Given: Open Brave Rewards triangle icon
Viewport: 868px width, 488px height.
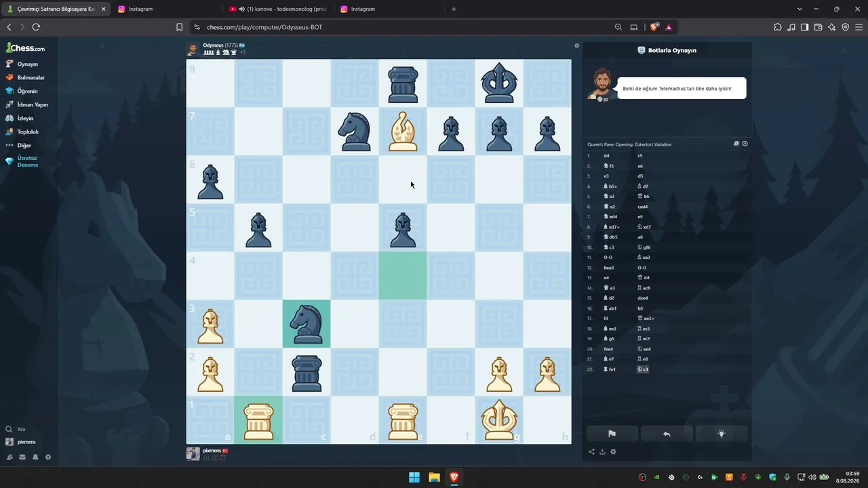Looking at the screenshot, I should point(669,27).
